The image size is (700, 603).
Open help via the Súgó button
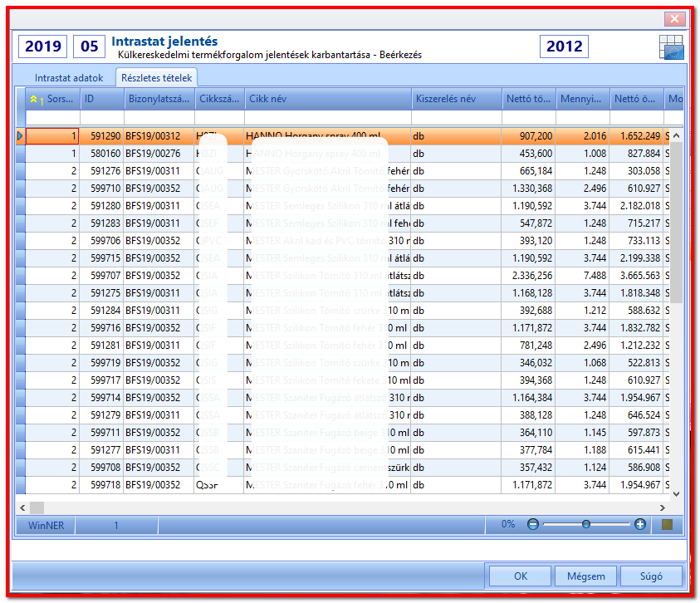point(651,576)
